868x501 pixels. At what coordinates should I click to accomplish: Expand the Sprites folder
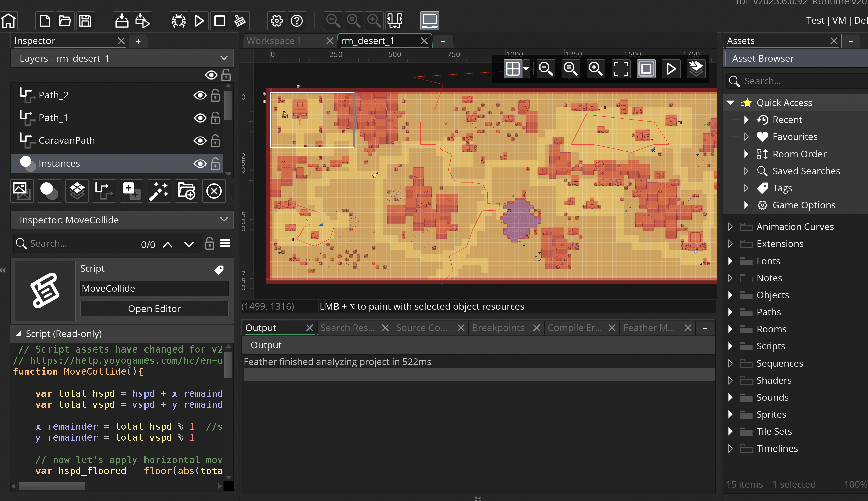[x=730, y=414]
